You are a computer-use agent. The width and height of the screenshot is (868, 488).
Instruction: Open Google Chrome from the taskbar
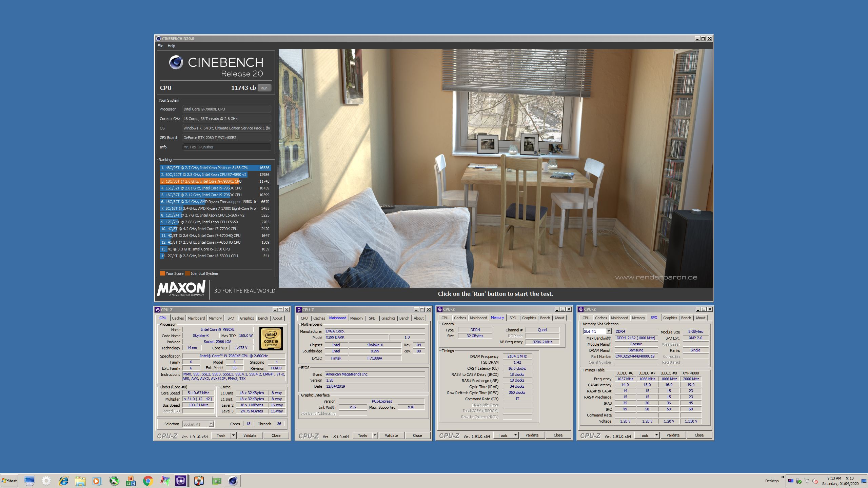pos(148,481)
